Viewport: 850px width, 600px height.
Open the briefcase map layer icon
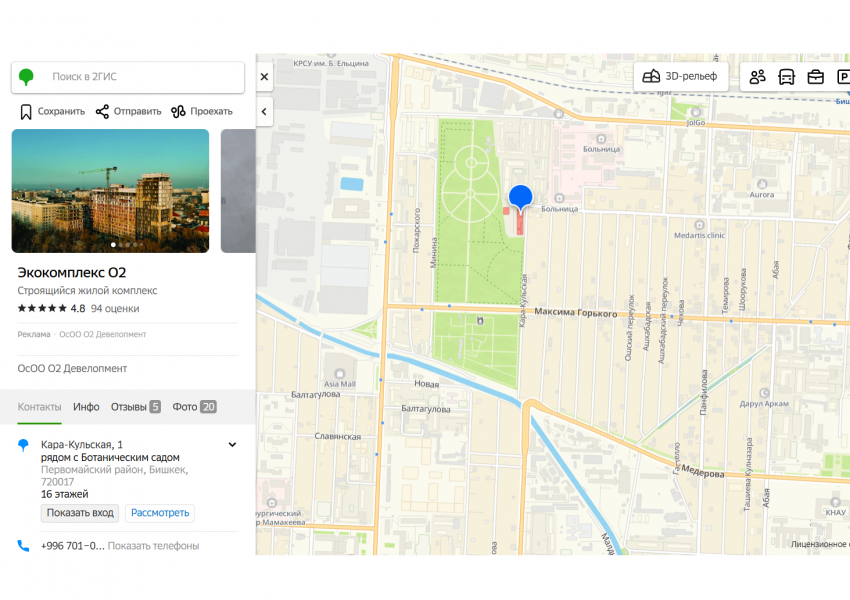click(x=815, y=77)
